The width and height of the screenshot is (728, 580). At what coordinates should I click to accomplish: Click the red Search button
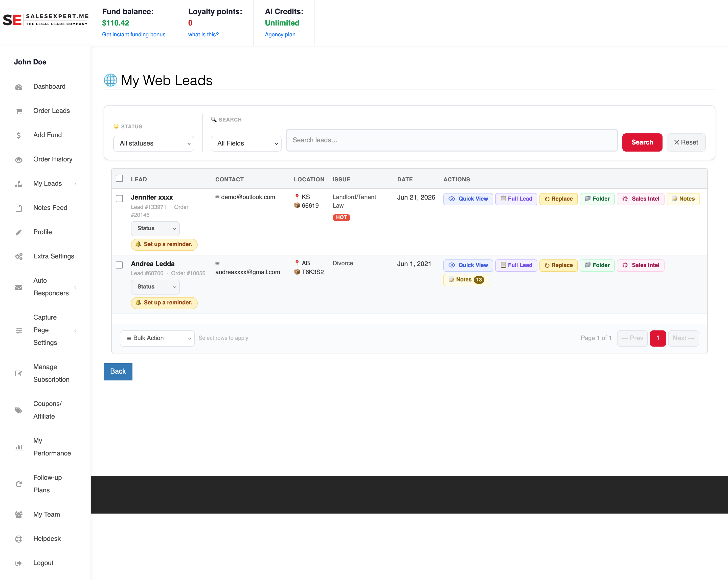pos(642,142)
